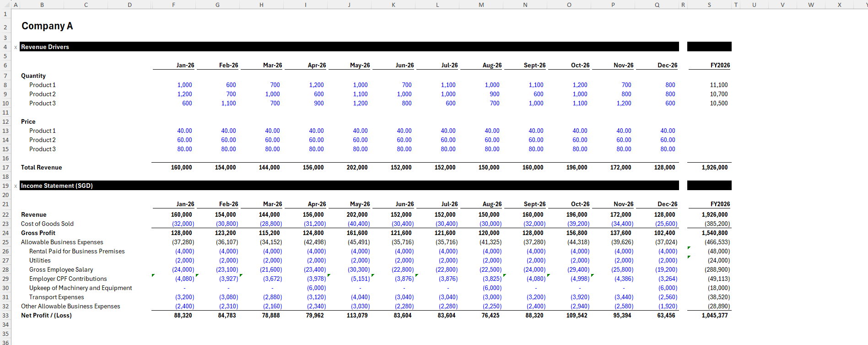This screenshot has width=868, height=345.
Task: Click the Revenue label in Income Statement
Action: (x=34, y=214)
